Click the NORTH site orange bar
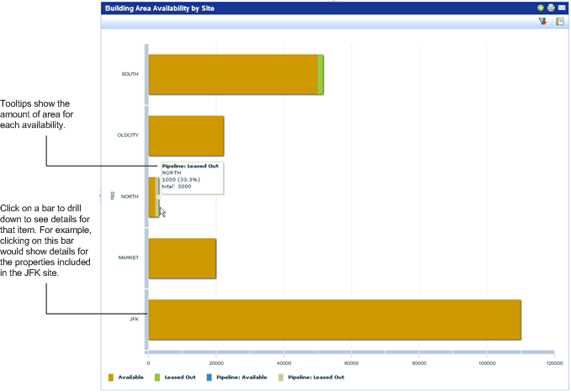571x392 pixels. [152, 197]
